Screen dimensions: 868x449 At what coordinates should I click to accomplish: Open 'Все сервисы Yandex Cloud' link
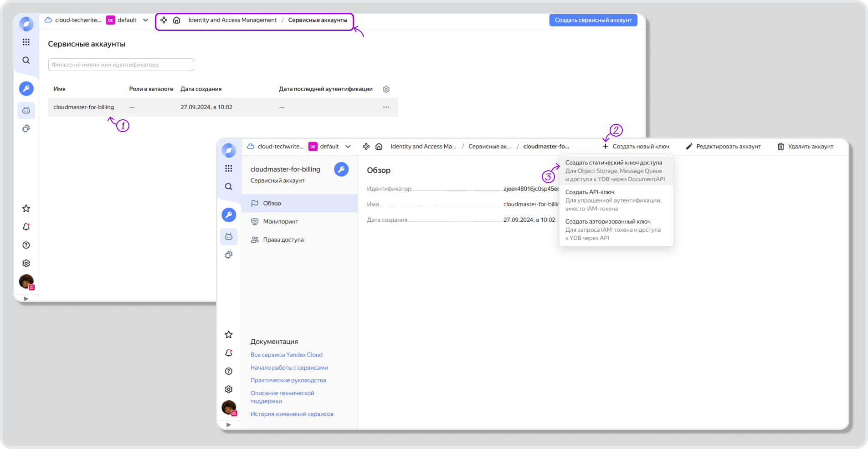coord(286,355)
